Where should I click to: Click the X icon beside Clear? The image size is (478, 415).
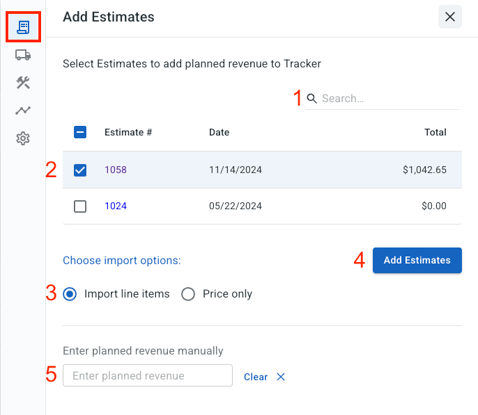click(281, 377)
